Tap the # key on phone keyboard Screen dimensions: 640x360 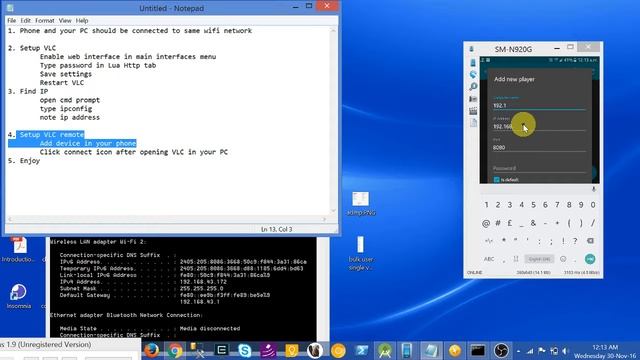click(x=498, y=223)
